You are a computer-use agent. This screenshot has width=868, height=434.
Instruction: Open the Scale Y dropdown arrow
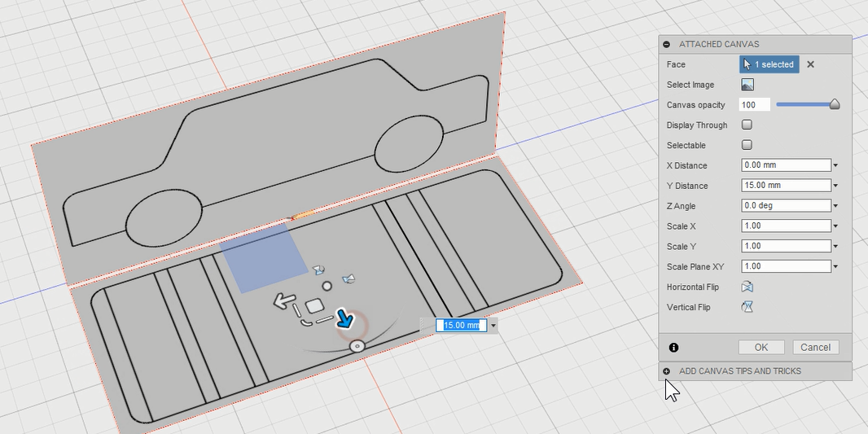click(835, 247)
